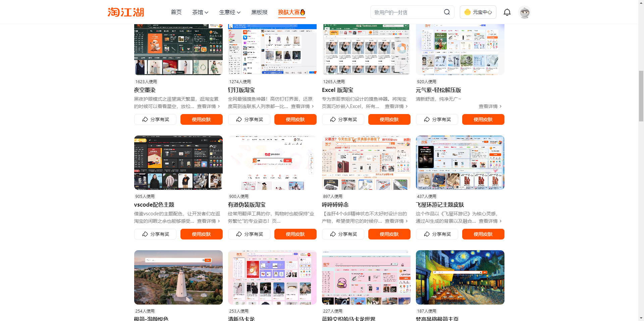Screen dimensions: 644x321
Task: Click the gold coin icon in 元宝中心
Action: coord(468,12)
